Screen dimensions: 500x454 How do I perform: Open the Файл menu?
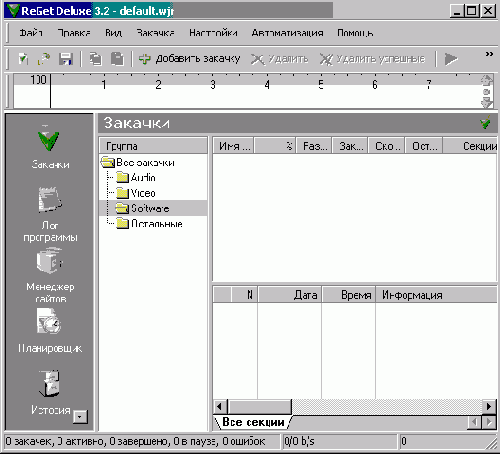click(31, 33)
